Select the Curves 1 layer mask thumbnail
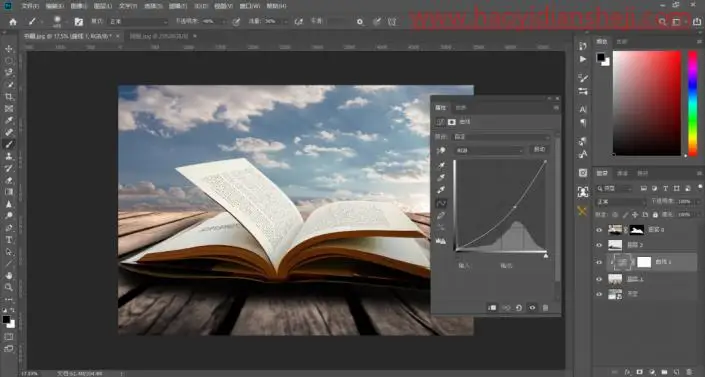The height and width of the screenshot is (377, 705). pos(644,262)
